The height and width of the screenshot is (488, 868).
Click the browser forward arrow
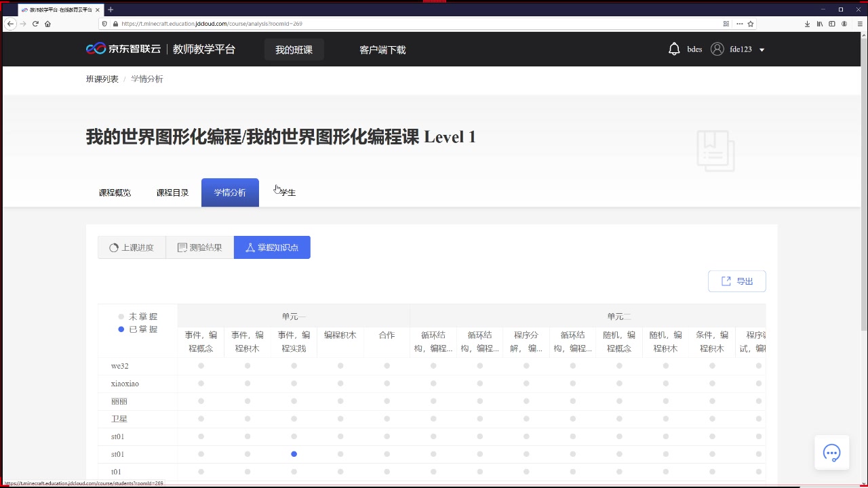(x=23, y=24)
